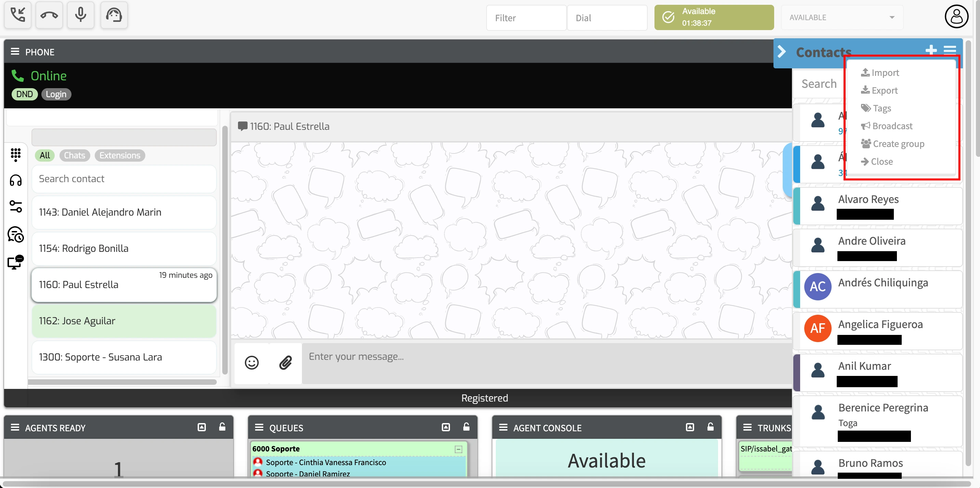Toggle lock icon on Agents Ready panel
This screenshot has height=488, width=980.
click(x=222, y=427)
